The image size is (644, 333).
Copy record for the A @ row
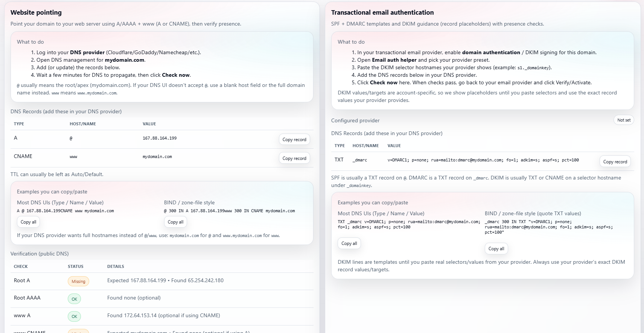point(294,139)
